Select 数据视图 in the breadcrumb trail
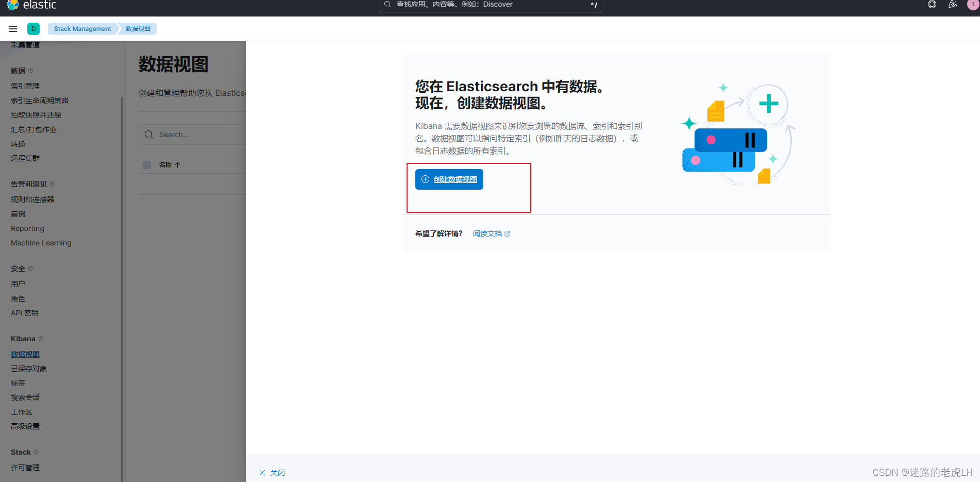Image resolution: width=980 pixels, height=482 pixels. point(138,28)
